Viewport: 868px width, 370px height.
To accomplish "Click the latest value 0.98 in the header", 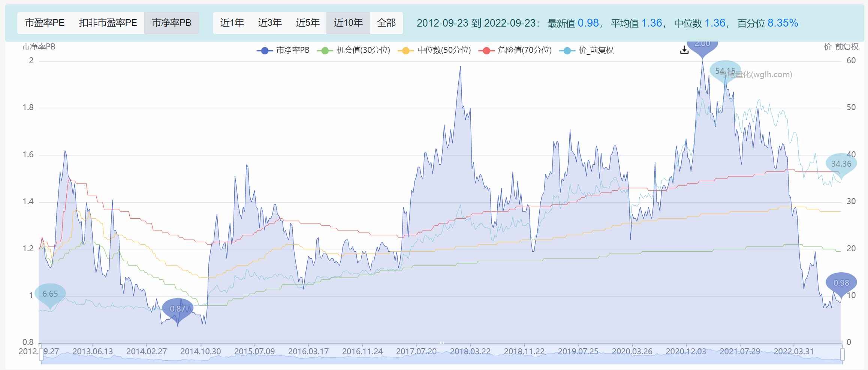I will pos(588,23).
